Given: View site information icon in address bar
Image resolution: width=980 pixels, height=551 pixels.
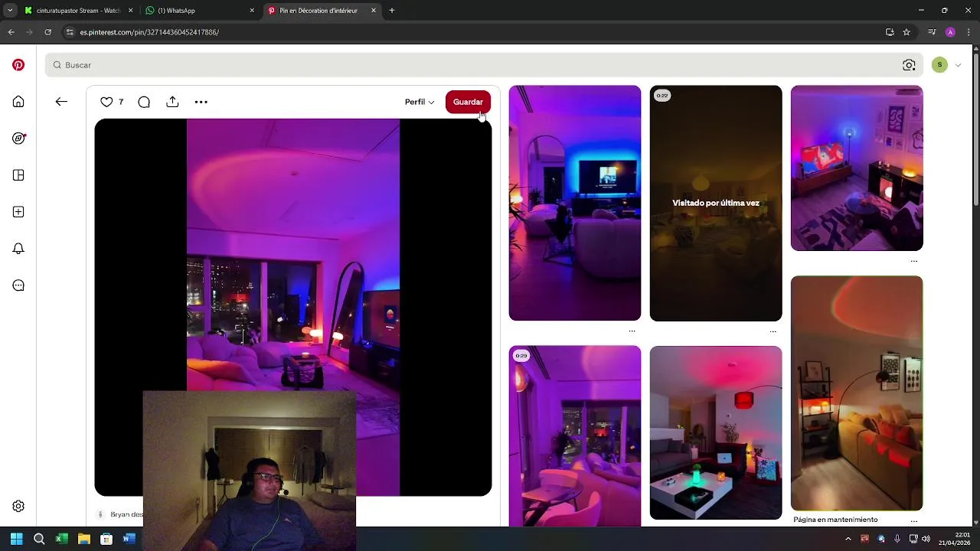Looking at the screenshot, I should pyautogui.click(x=70, y=32).
